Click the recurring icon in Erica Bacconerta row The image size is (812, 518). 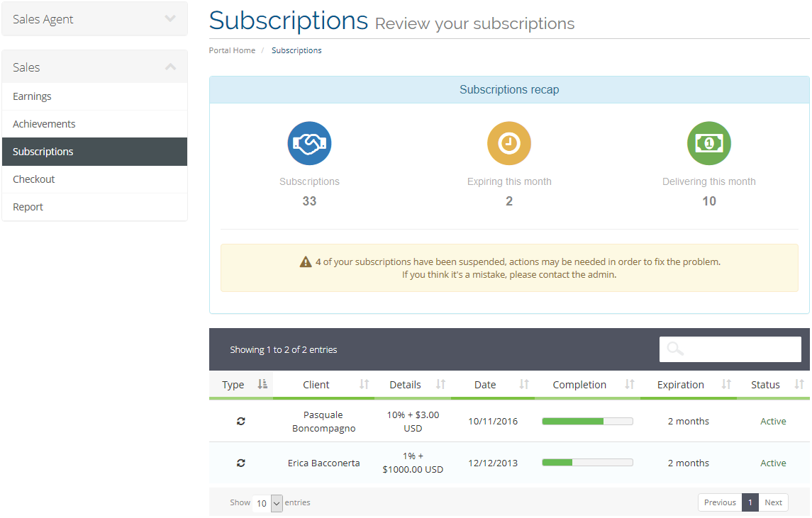pos(241,463)
